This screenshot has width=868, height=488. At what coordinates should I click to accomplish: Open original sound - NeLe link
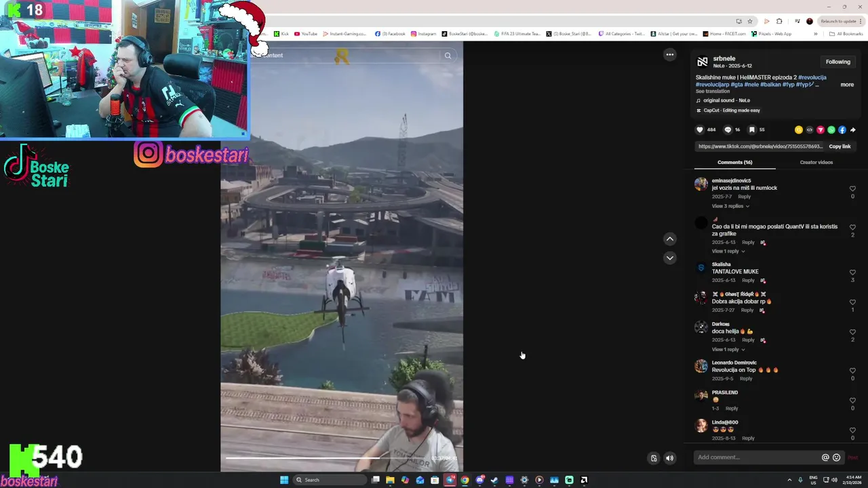coord(728,100)
